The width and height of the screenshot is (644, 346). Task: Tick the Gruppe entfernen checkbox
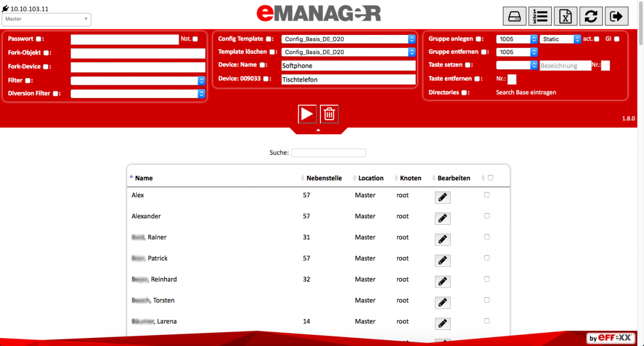click(x=484, y=52)
